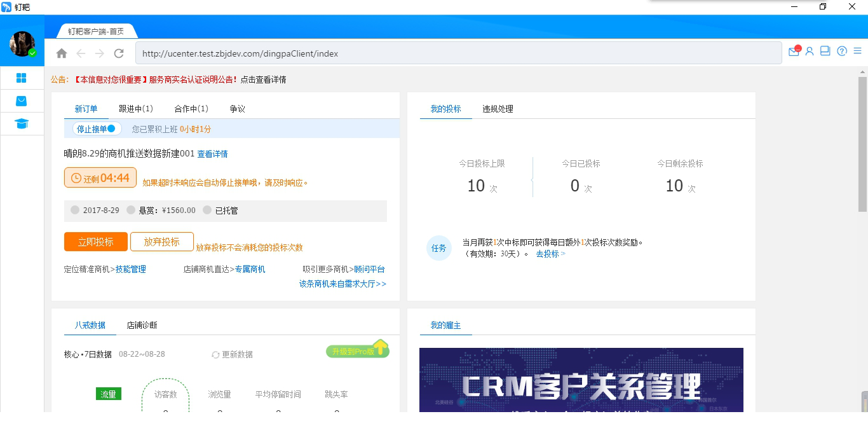Open the 查看详情 link beside order title
The image size is (868, 428).
(x=212, y=154)
